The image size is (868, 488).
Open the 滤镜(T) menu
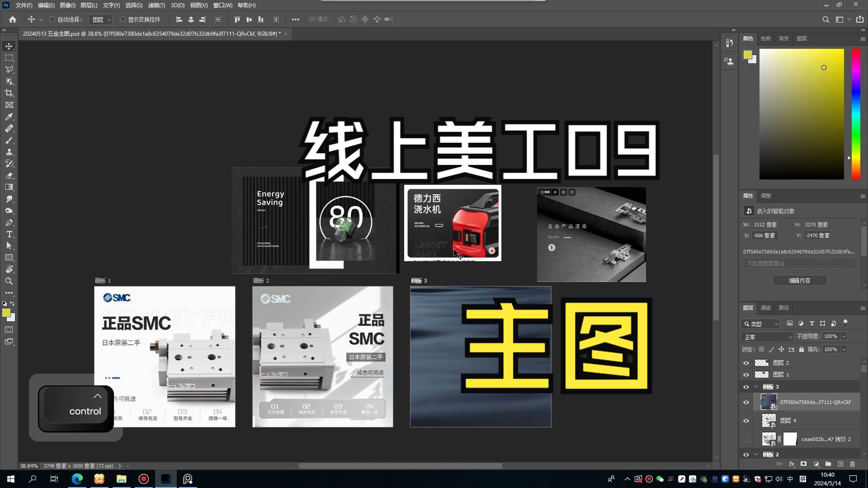point(156,5)
